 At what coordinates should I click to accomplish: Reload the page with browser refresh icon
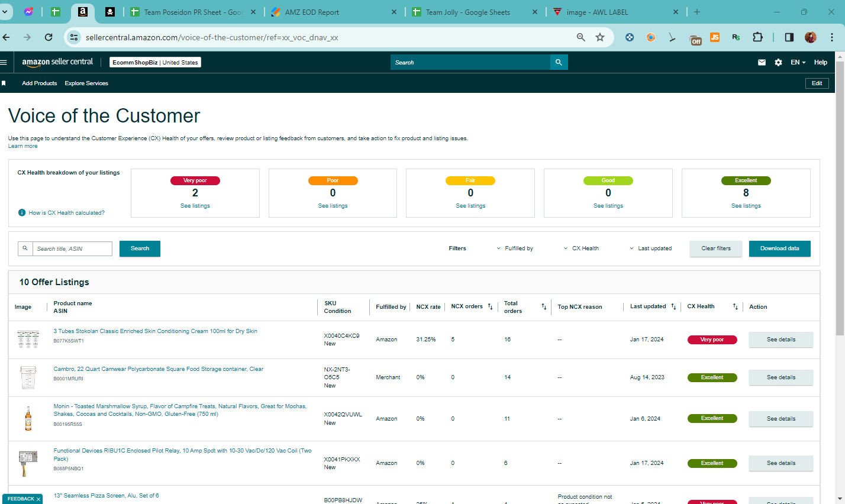pos(49,37)
